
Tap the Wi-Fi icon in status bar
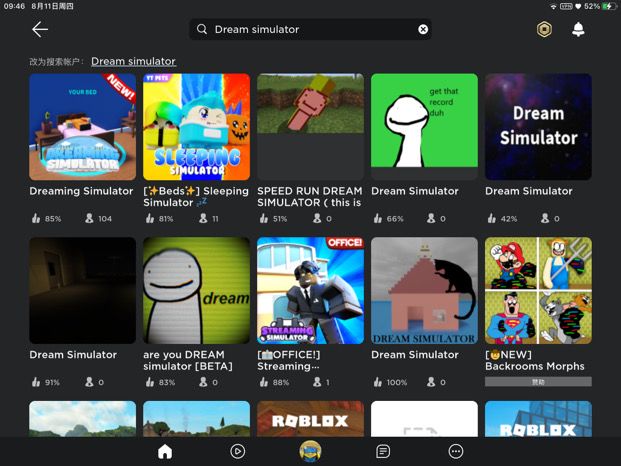tap(553, 6)
